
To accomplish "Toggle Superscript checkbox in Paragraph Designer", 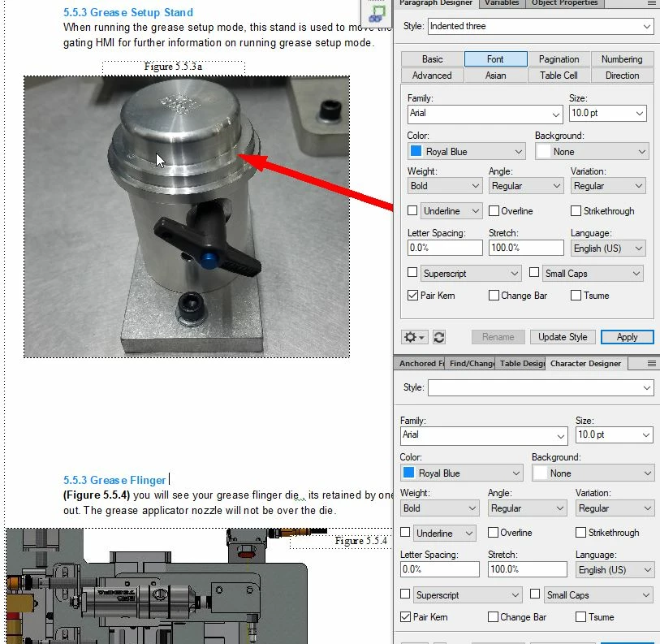I will coord(412,273).
